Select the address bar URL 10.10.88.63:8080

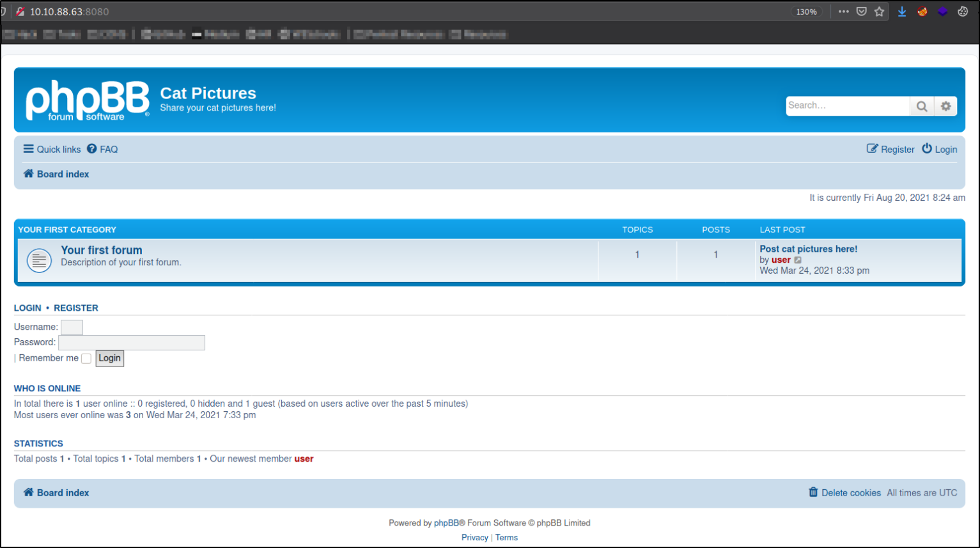[70, 12]
